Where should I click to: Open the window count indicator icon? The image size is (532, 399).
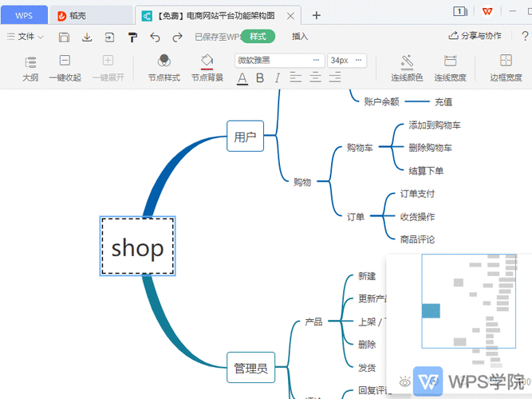point(460,12)
